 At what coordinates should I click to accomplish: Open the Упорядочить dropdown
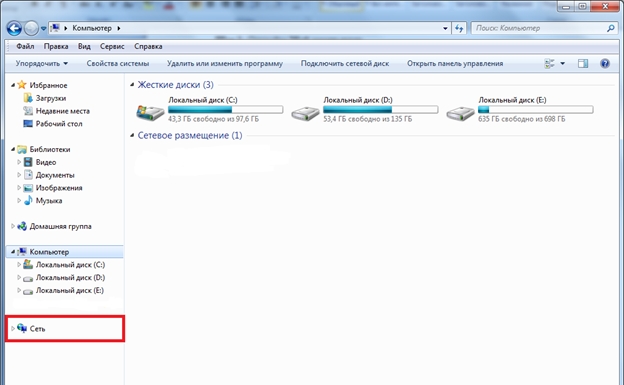(x=42, y=63)
